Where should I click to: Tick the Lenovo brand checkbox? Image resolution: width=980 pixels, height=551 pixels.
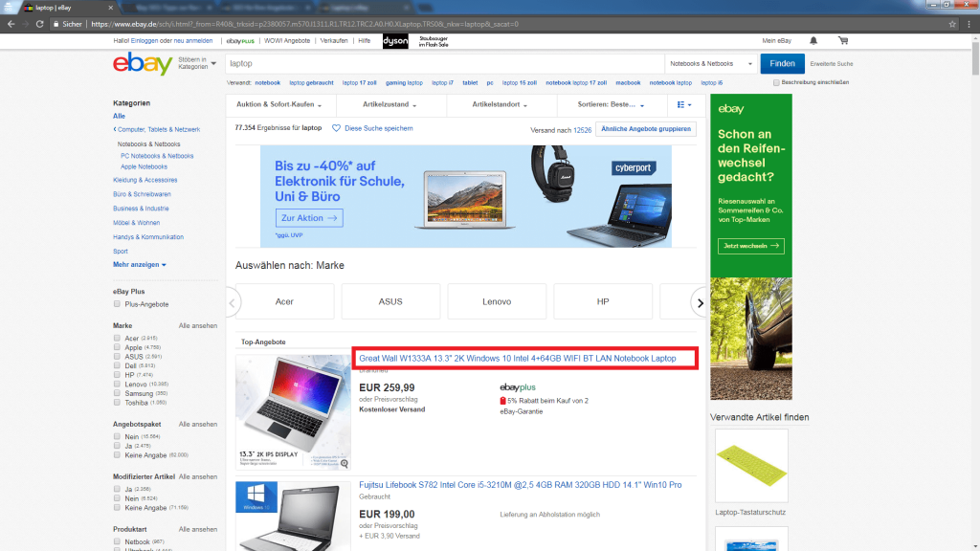117,384
